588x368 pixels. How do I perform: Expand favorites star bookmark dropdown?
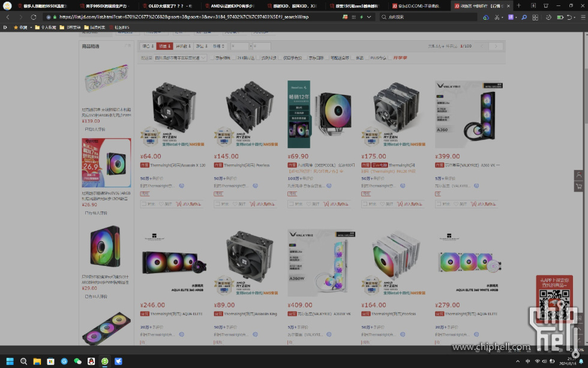31,28
